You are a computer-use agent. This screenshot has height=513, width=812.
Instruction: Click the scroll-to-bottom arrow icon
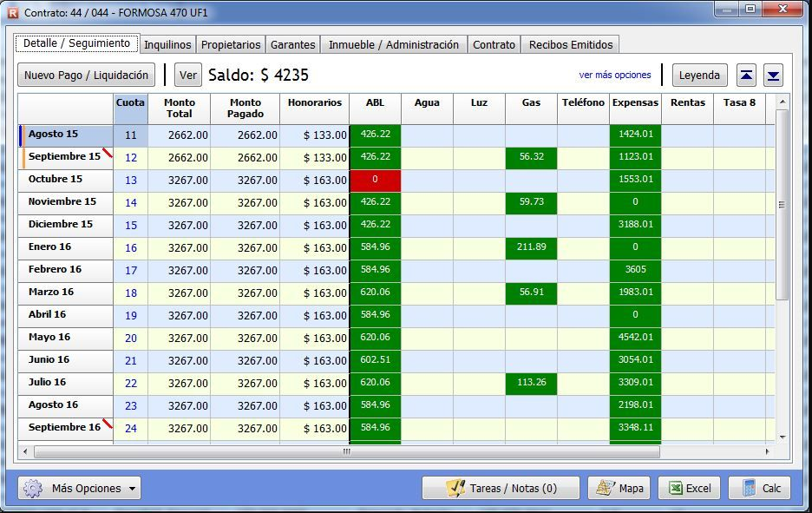click(773, 76)
